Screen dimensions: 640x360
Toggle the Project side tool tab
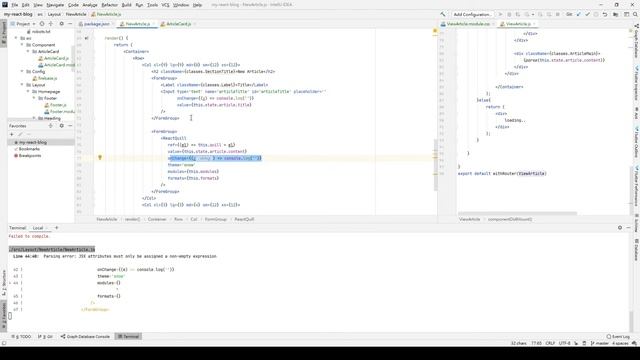click(4, 33)
